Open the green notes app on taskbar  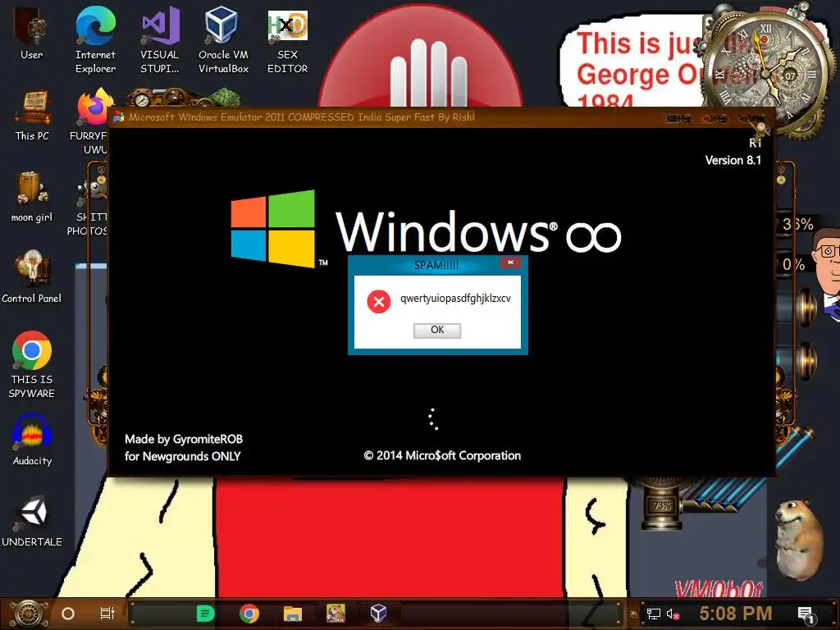tap(205, 614)
